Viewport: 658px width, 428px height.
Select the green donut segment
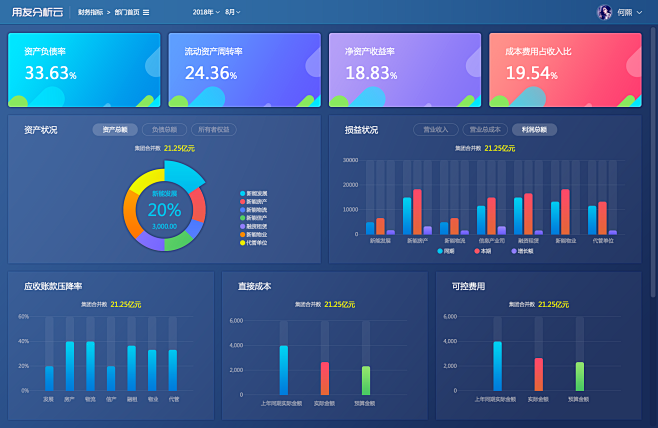pos(178,241)
